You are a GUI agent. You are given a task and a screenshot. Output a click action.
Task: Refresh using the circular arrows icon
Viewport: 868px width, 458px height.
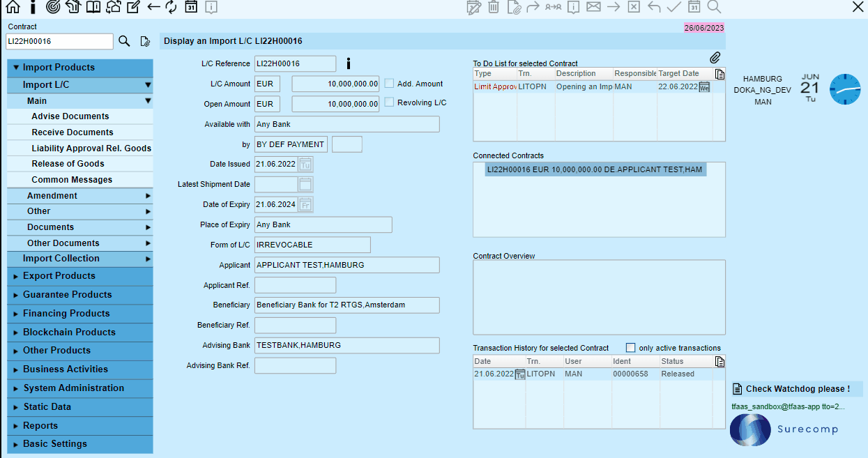[x=171, y=7]
